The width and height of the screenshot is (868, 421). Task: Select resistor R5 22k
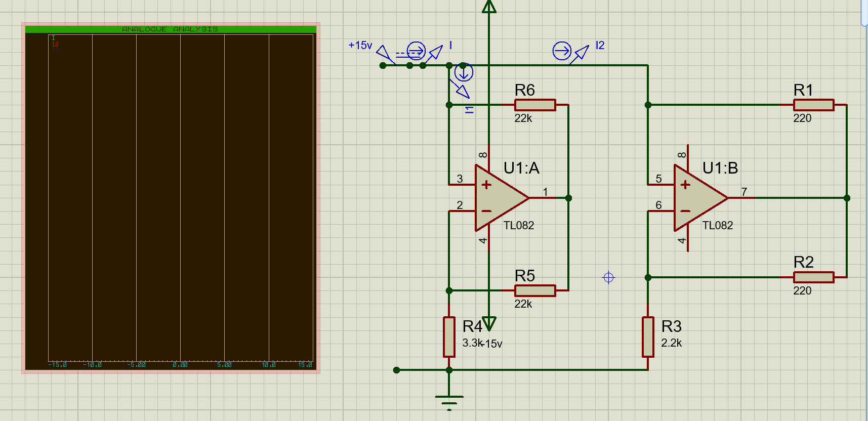[535, 290]
